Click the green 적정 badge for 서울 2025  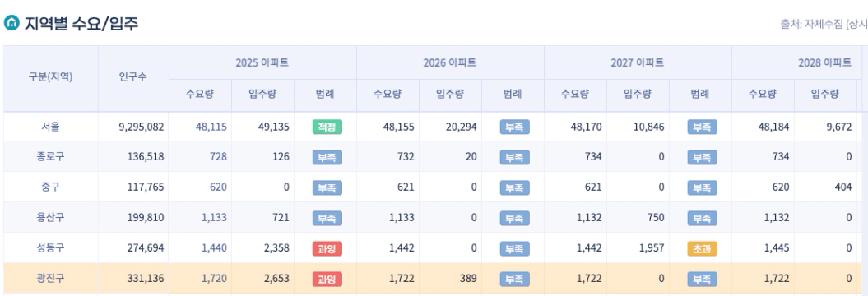(327, 127)
